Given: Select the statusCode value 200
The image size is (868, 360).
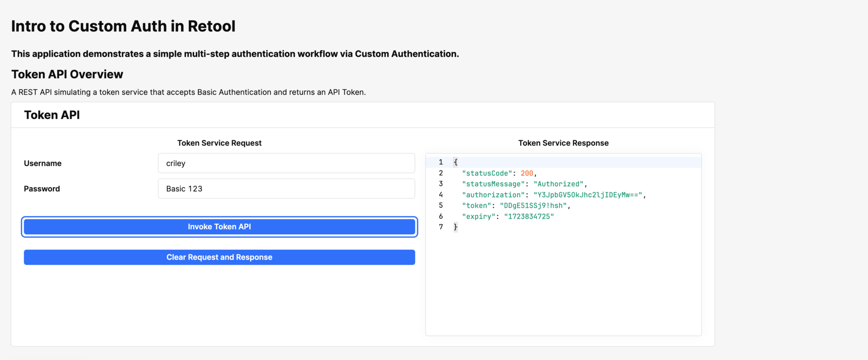Looking at the screenshot, I should coord(527,173).
